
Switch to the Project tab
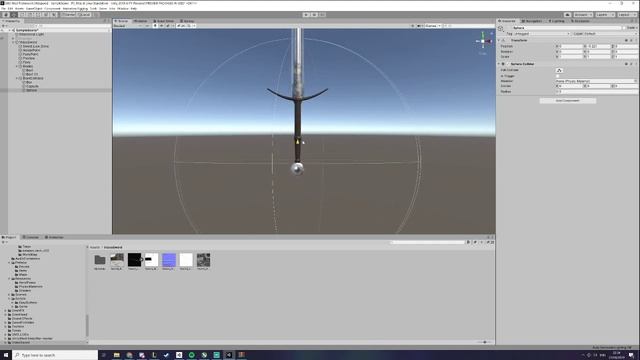(x=10, y=237)
